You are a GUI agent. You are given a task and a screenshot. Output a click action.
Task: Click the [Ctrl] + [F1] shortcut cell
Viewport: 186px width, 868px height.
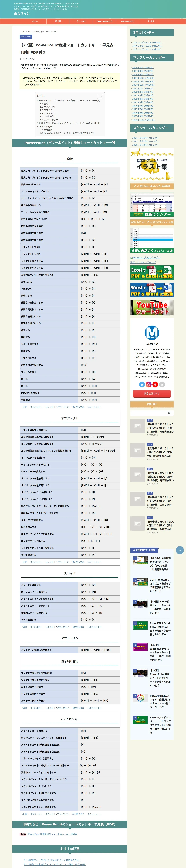[99, 344]
